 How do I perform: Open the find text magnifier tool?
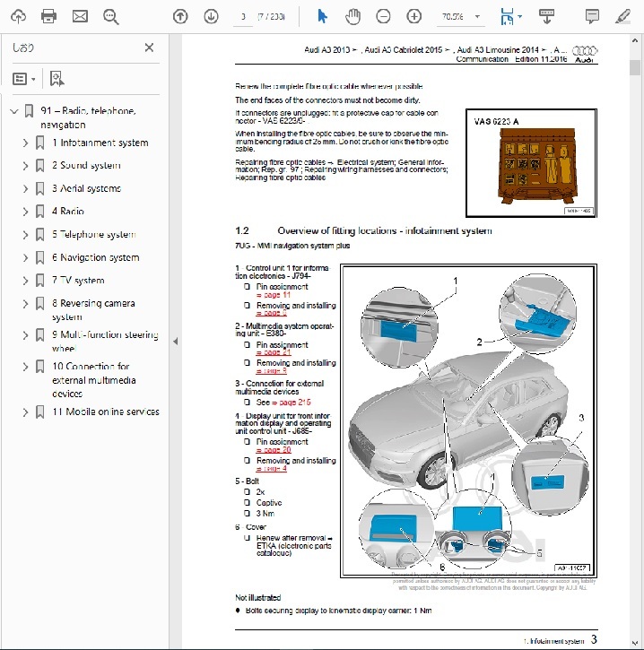110,16
